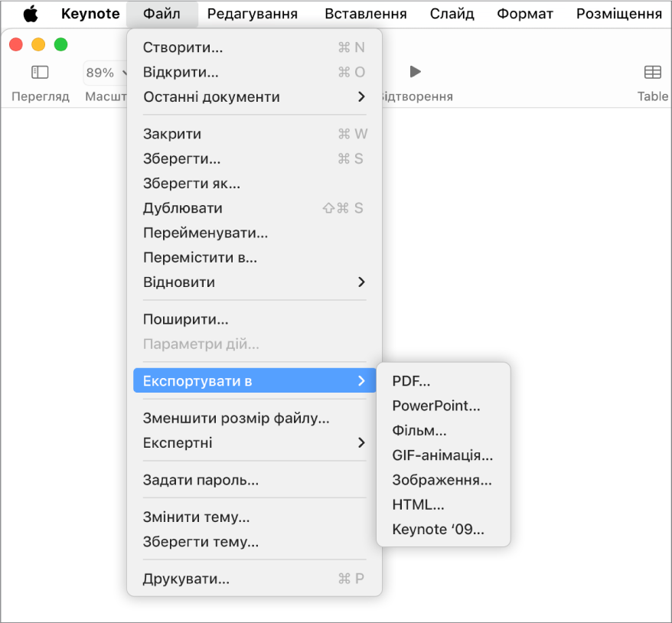Choose Друкувати… from the File menu
The height and width of the screenshot is (623, 672).
click(186, 579)
